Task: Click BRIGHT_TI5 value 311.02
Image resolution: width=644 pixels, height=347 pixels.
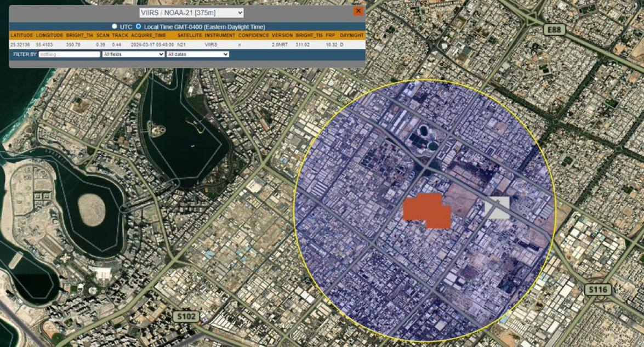Action: point(303,44)
